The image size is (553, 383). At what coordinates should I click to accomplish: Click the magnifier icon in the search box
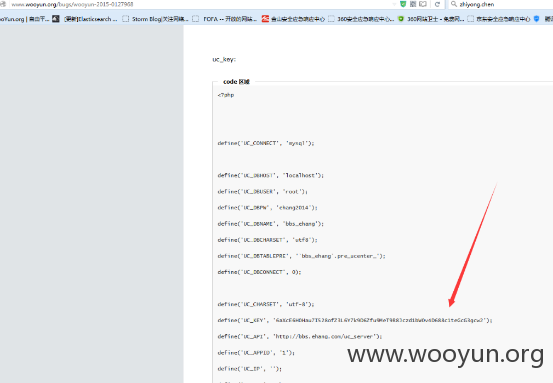(x=454, y=4)
